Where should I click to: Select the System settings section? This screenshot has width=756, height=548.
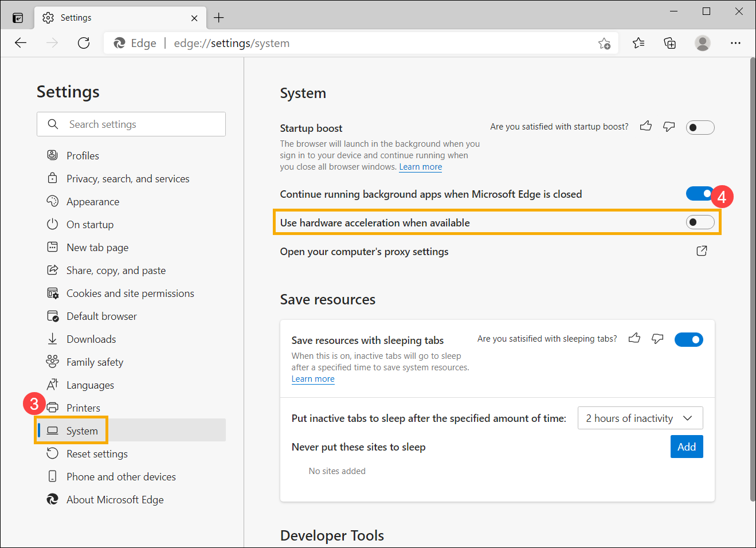coord(131,430)
